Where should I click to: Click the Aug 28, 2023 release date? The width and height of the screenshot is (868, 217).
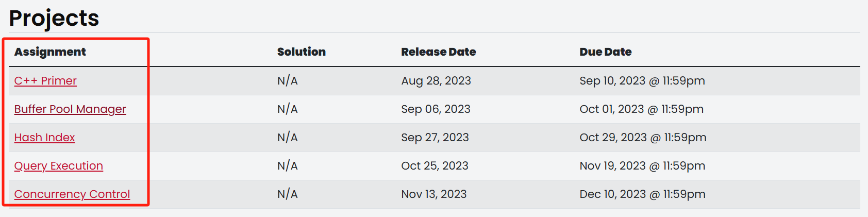pyautogui.click(x=436, y=81)
